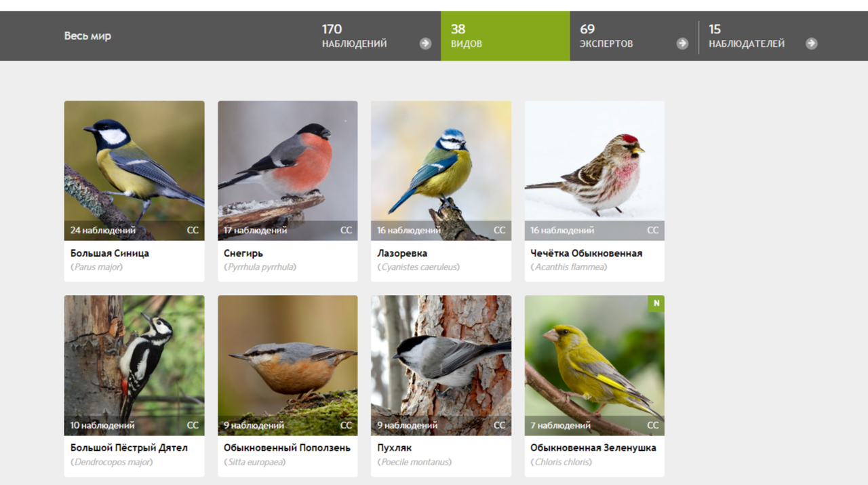
Task: Click Pyrrhula pyrrhula scientific name
Action: pos(260,267)
